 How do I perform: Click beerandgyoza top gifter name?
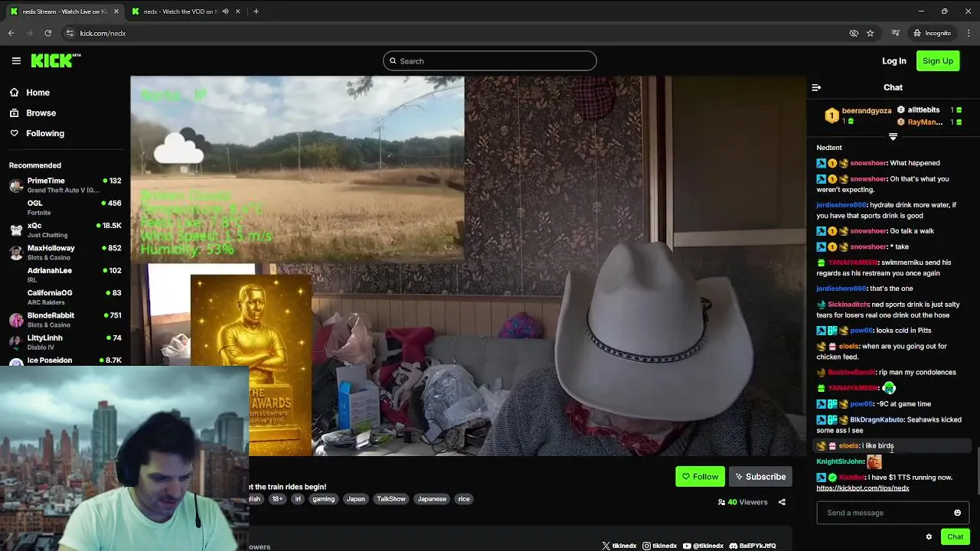pos(867,110)
